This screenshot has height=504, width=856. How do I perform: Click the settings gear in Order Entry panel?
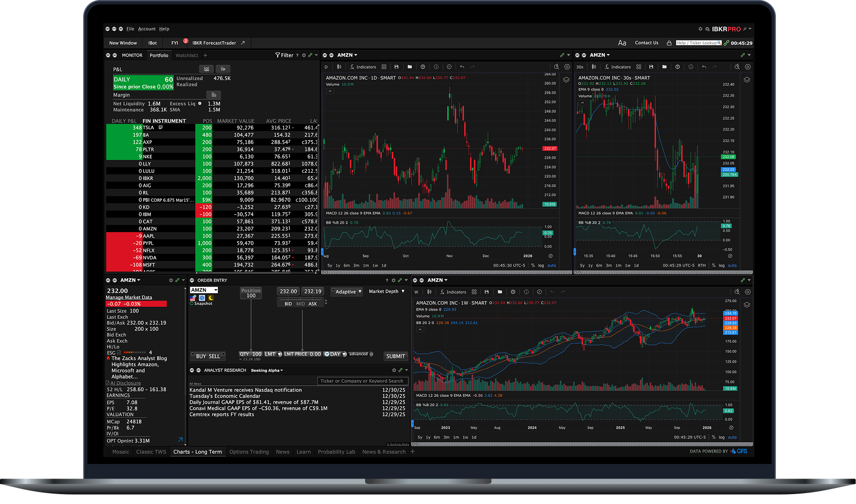394,280
